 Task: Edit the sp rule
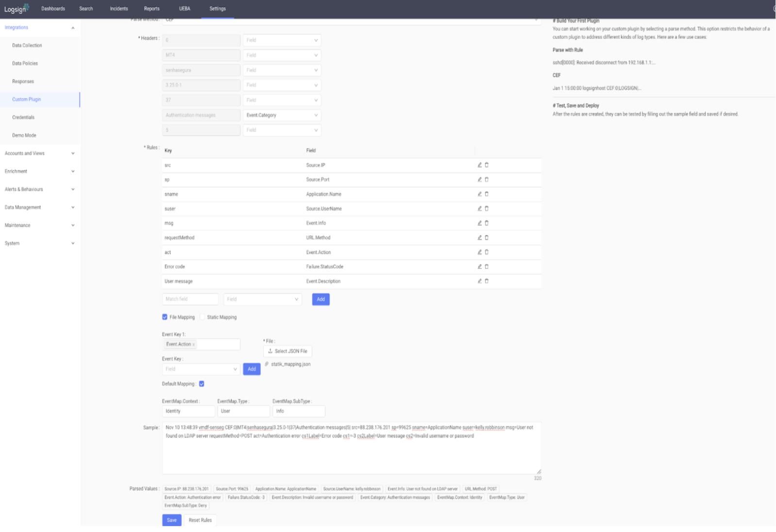[479, 180]
